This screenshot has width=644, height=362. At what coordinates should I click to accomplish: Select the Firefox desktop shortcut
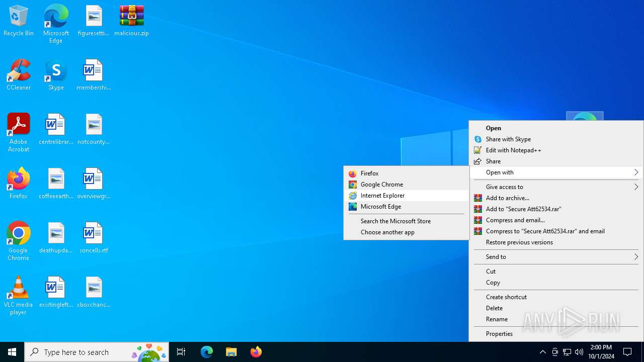(x=19, y=184)
